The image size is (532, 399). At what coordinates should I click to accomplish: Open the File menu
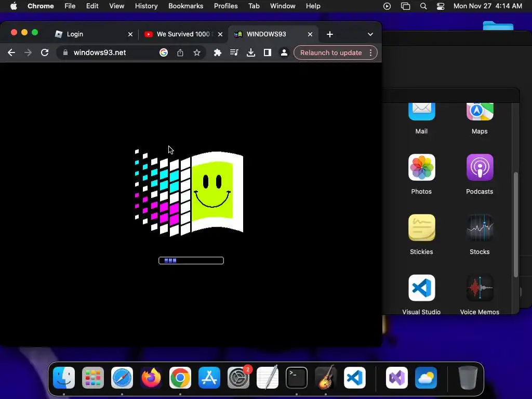point(70,6)
